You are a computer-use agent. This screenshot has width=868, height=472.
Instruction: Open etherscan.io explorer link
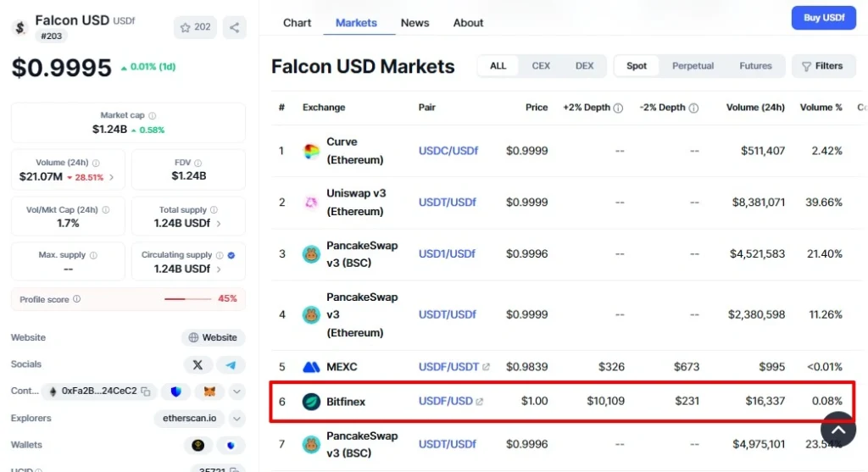(189, 419)
